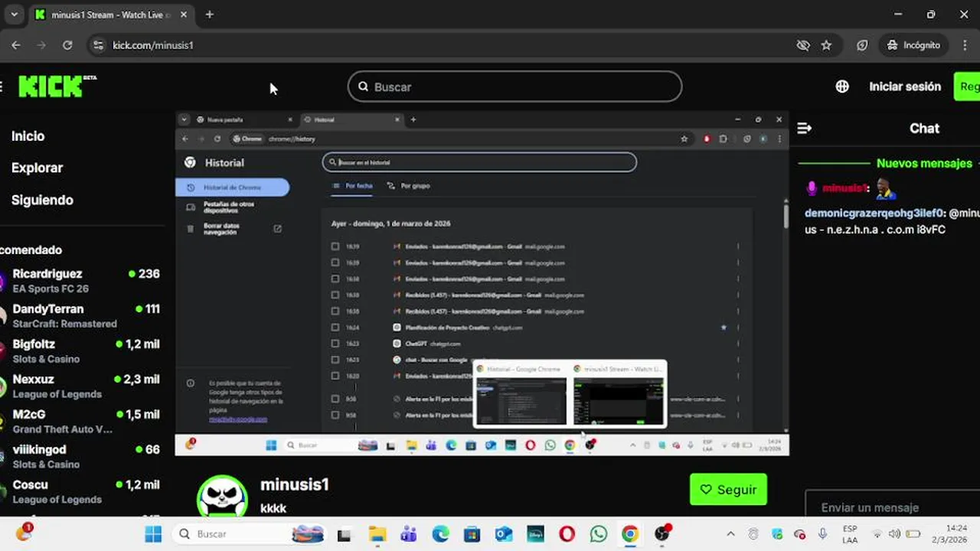
Task: Click the Enviar un mensaje chat input
Action: pos(893,507)
